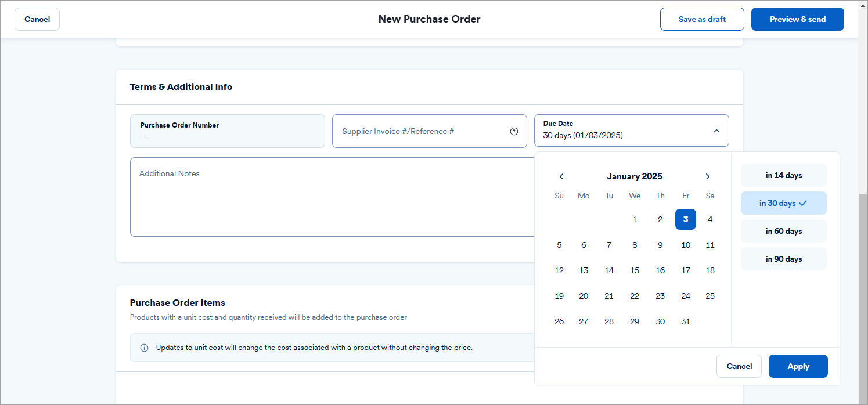Advance calendar to February 2025
Screen dimensions: 868x405
(x=707, y=176)
